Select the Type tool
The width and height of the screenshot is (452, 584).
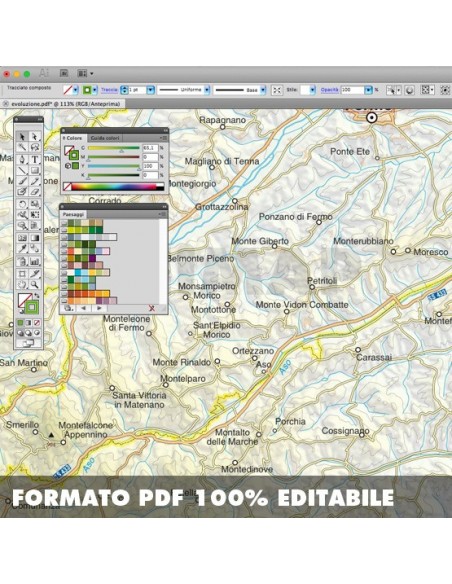35,159
